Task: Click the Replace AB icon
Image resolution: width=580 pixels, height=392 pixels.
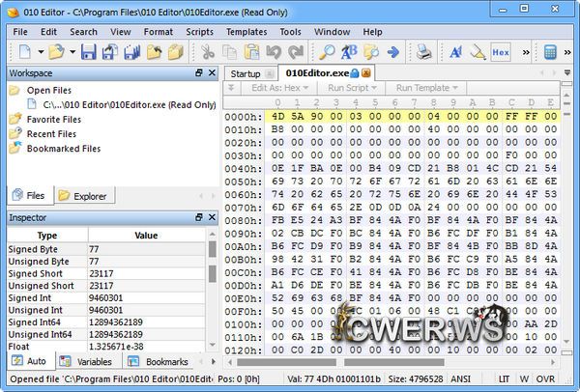Action: pos(349,52)
